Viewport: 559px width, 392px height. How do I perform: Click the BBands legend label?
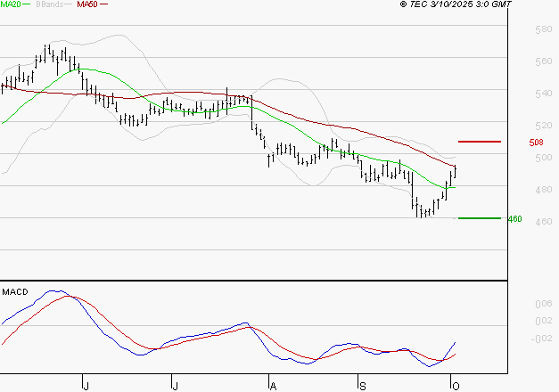point(50,4)
